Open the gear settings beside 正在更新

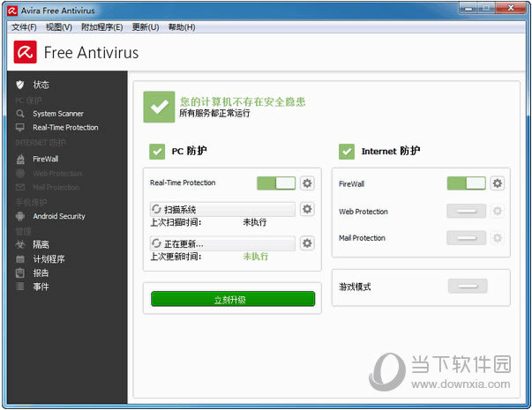[307, 243]
